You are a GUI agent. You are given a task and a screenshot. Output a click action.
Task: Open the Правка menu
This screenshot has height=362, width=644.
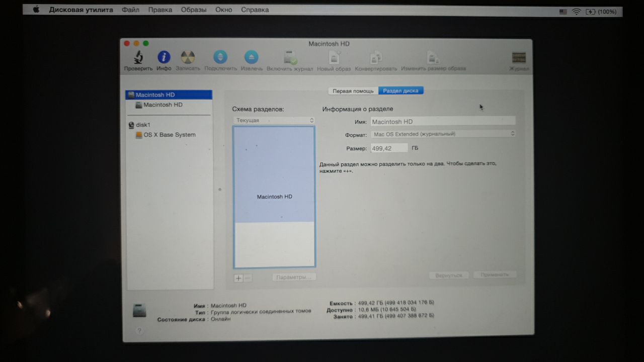point(160,10)
